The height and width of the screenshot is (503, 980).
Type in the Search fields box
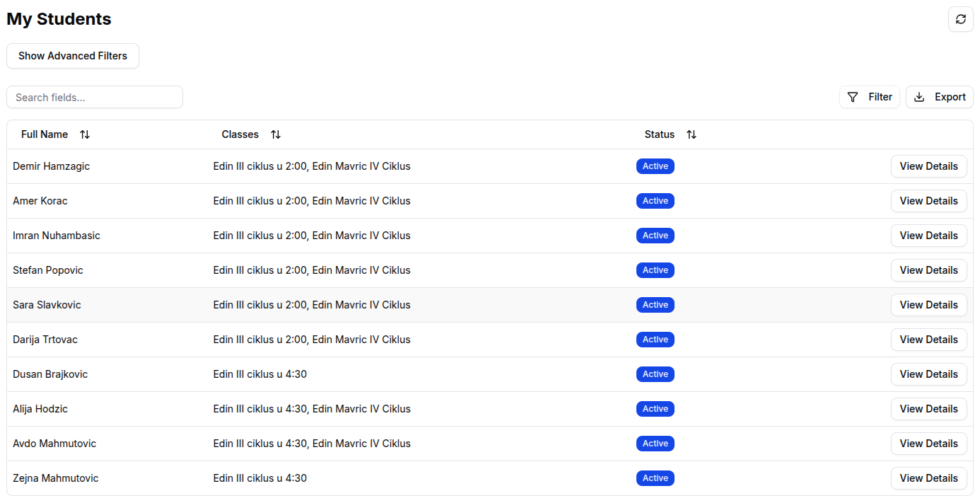click(95, 97)
